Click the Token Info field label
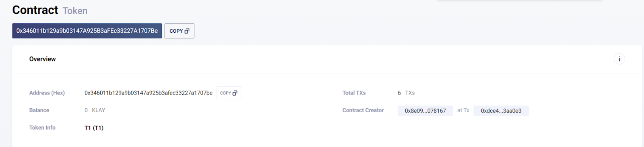This screenshot has width=644, height=147. tap(42, 128)
